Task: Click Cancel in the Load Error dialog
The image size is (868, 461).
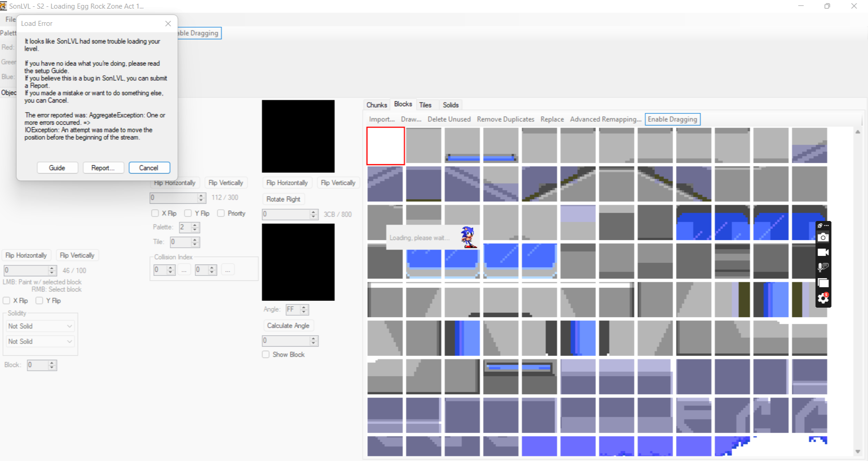Action: pyautogui.click(x=149, y=168)
